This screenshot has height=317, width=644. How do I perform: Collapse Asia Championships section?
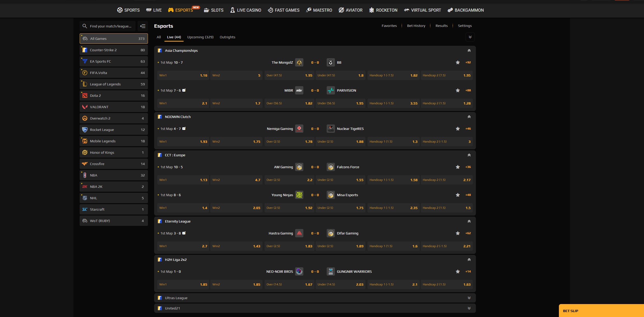(x=469, y=50)
